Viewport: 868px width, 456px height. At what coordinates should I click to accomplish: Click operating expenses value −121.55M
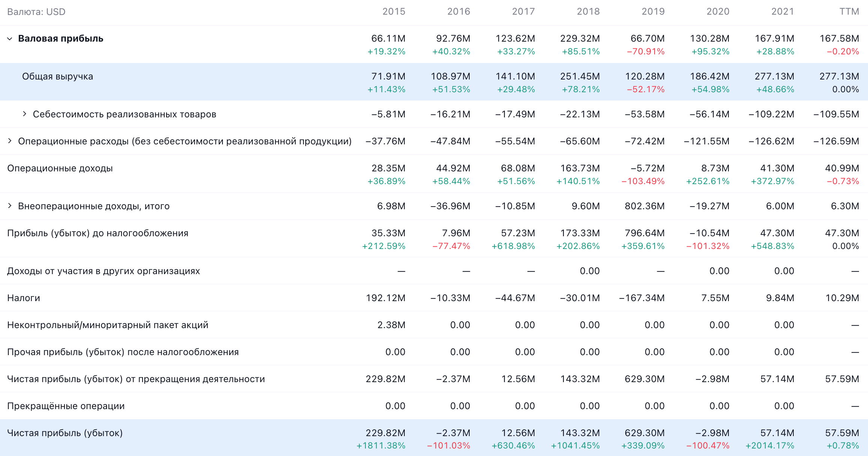pyautogui.click(x=707, y=141)
